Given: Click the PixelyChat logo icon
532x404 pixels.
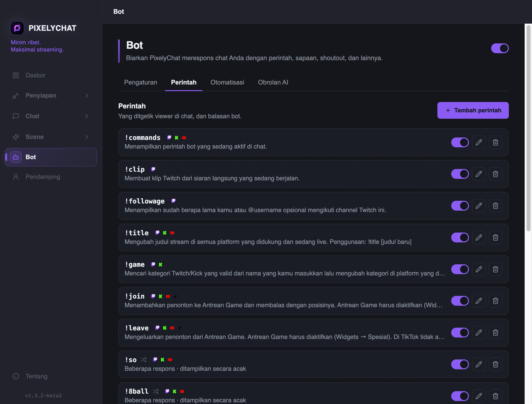Looking at the screenshot, I should [17, 28].
